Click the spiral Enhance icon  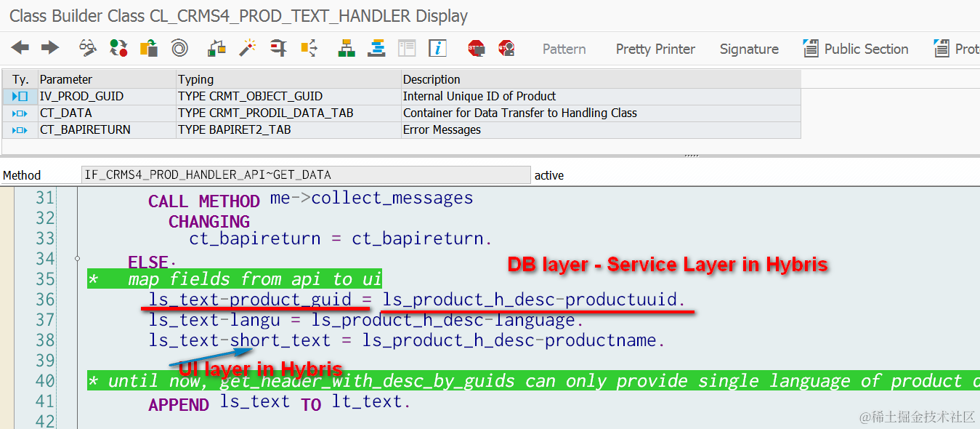(179, 49)
